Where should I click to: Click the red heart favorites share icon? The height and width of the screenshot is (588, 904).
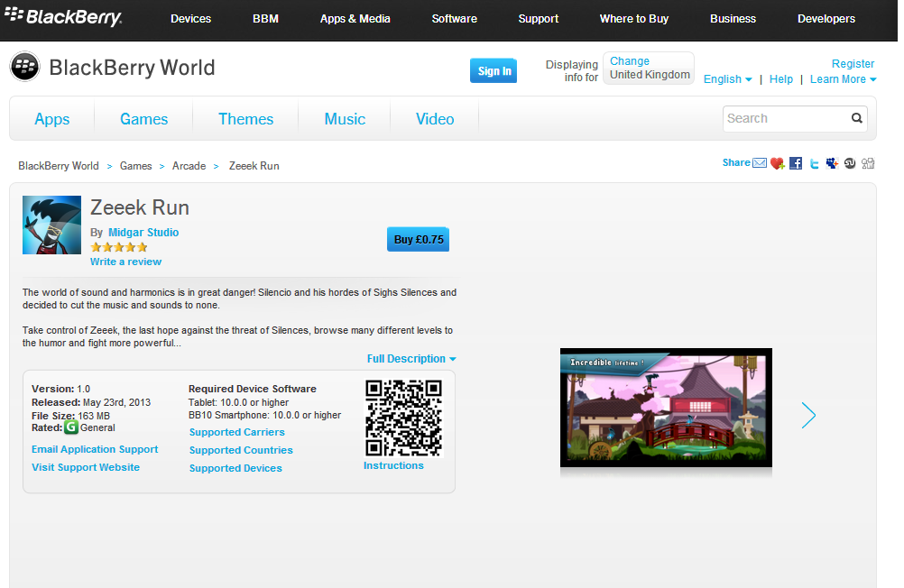(777, 163)
